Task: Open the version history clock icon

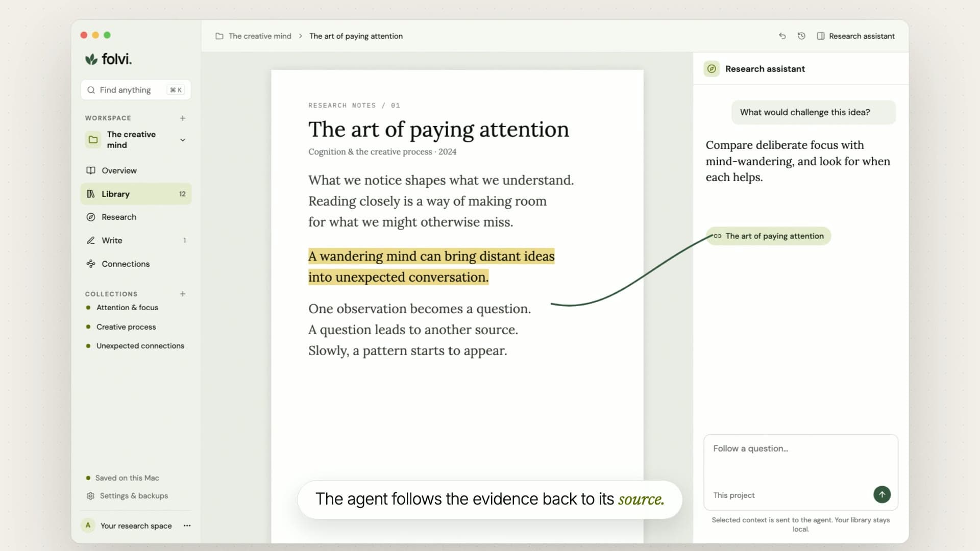Action: [801, 36]
